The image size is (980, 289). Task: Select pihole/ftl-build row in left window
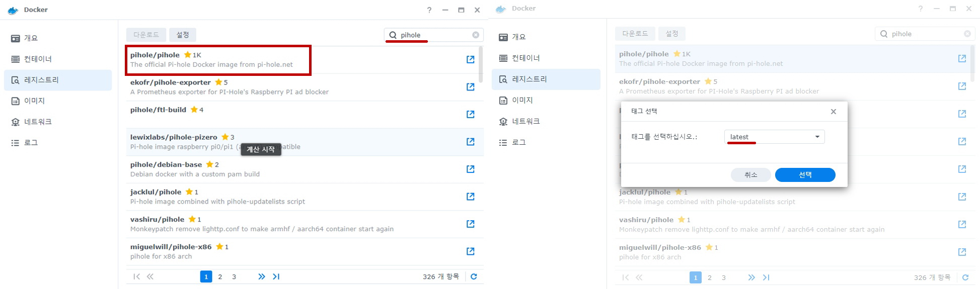tap(305, 115)
